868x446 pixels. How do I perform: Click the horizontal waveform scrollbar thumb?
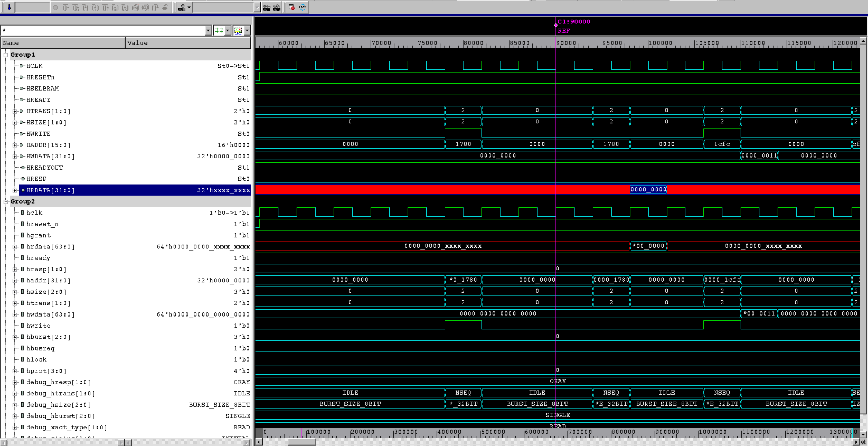[x=302, y=441]
